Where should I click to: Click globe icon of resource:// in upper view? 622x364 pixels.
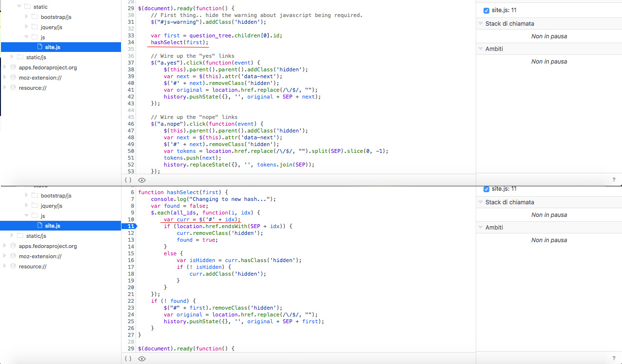(13, 88)
